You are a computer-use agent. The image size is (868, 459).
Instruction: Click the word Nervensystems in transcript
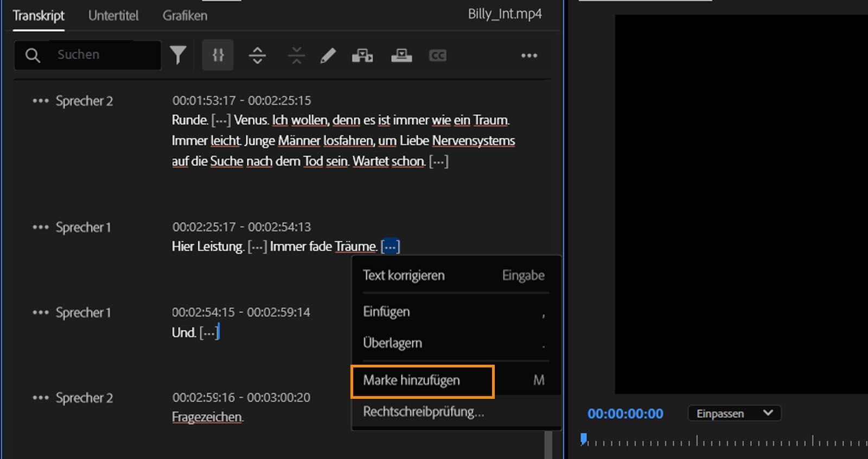(474, 140)
